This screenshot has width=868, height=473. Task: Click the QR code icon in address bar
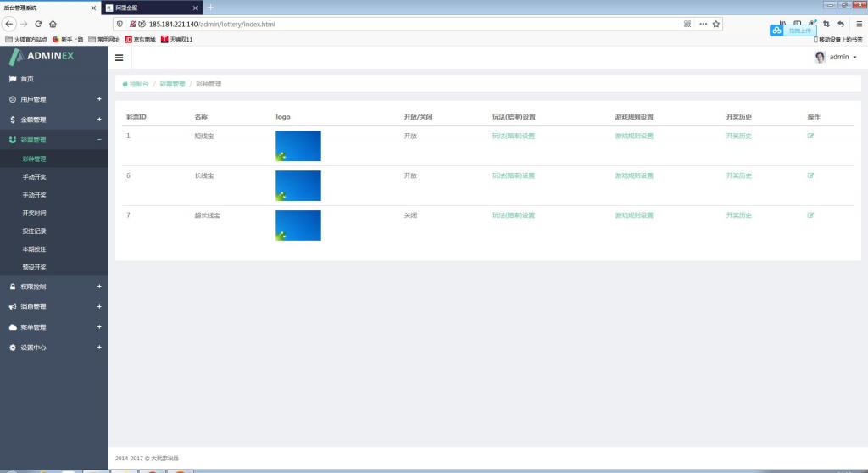click(687, 24)
